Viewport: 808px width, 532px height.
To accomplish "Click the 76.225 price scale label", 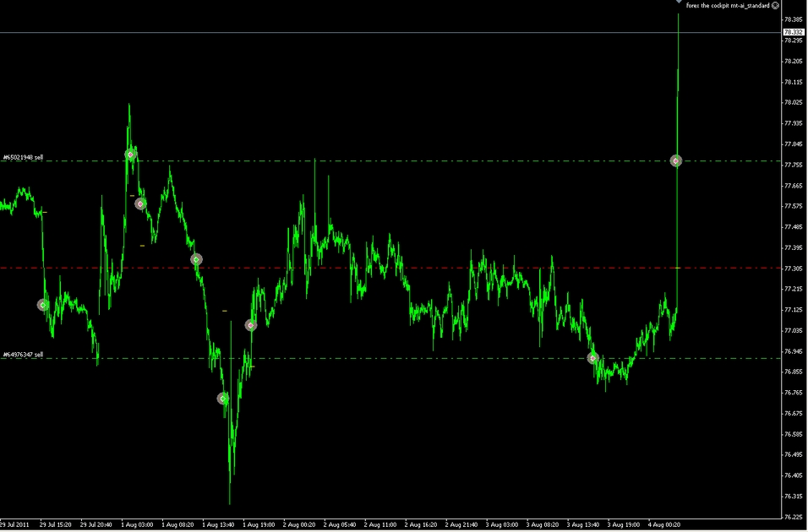I will [794, 517].
